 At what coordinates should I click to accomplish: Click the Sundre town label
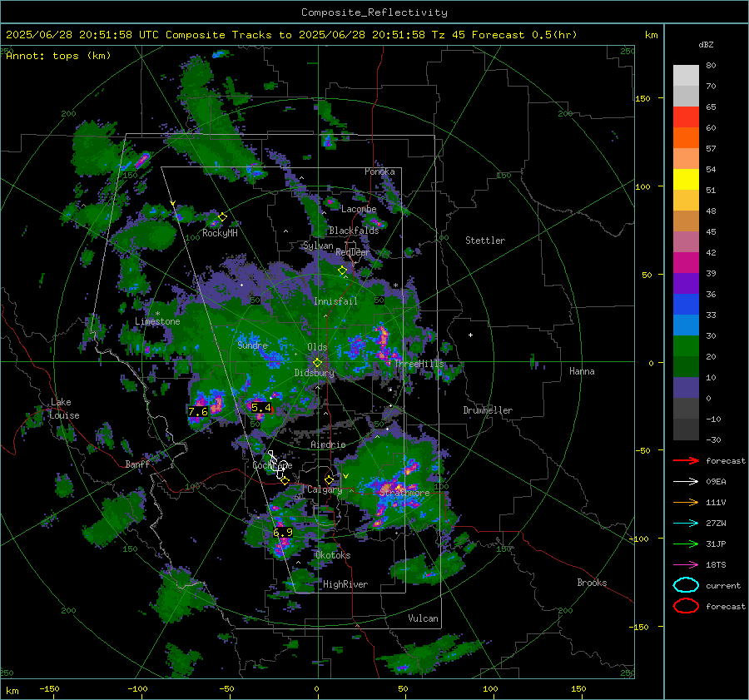(253, 345)
